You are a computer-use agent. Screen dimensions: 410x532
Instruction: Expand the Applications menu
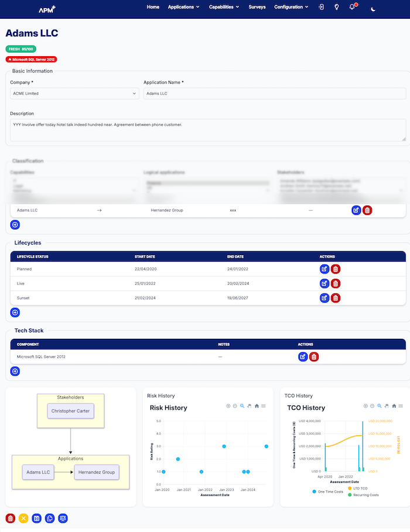(x=183, y=7)
